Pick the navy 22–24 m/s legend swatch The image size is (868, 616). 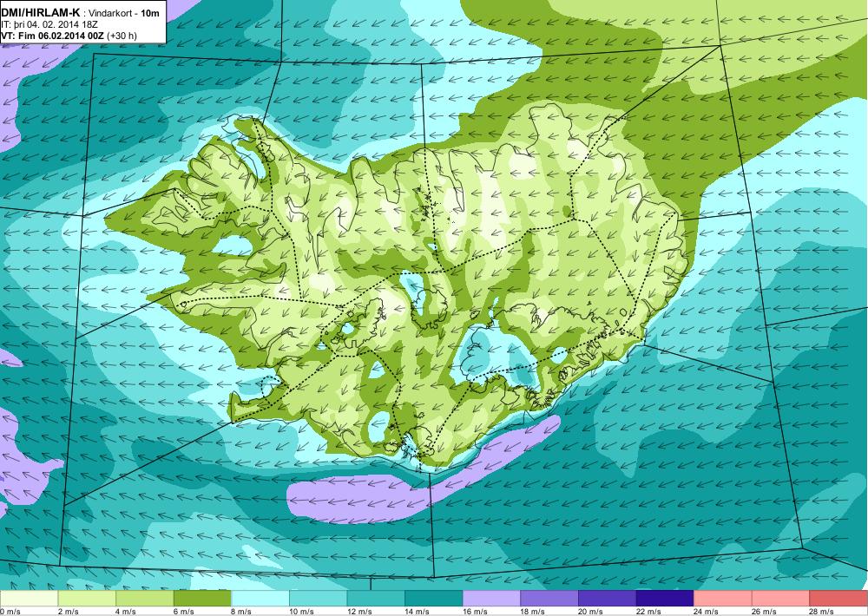click(666, 599)
